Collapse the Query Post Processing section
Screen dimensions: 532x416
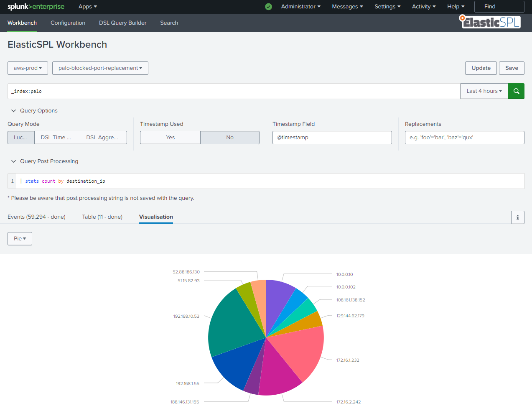click(13, 161)
